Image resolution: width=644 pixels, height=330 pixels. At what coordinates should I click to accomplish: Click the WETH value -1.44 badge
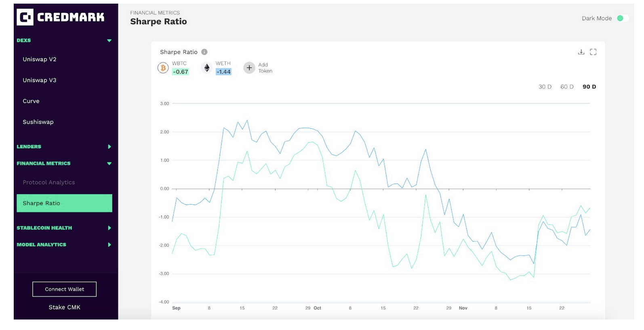224,72
